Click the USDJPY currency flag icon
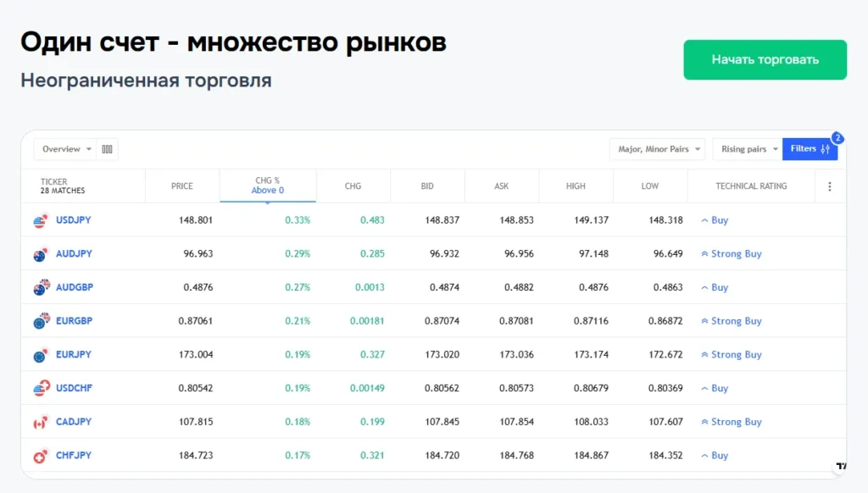The width and height of the screenshot is (868, 493). [40, 220]
